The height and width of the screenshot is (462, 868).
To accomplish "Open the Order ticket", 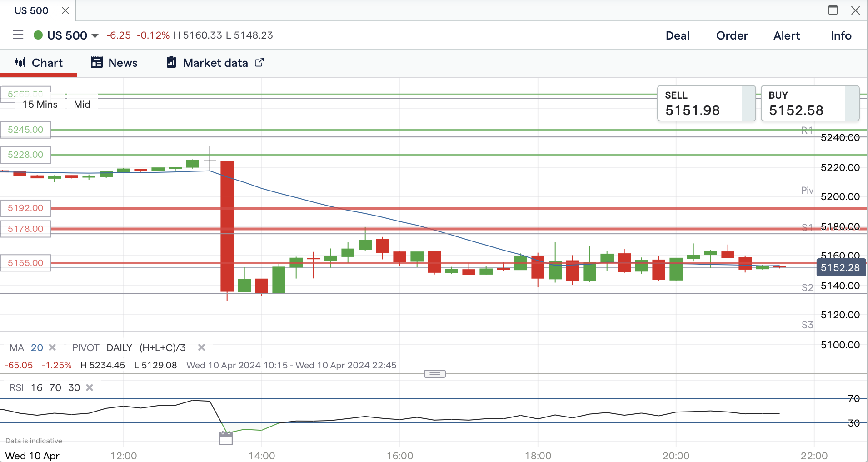I will tap(732, 35).
